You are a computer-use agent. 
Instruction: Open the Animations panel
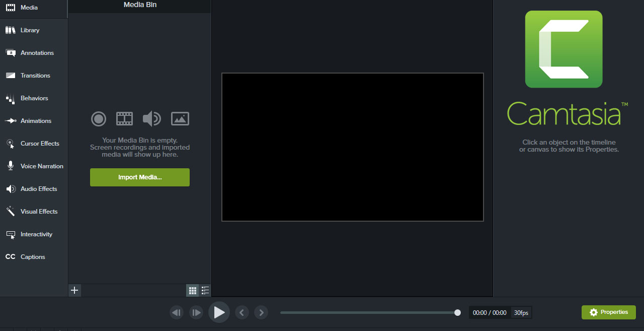point(34,121)
